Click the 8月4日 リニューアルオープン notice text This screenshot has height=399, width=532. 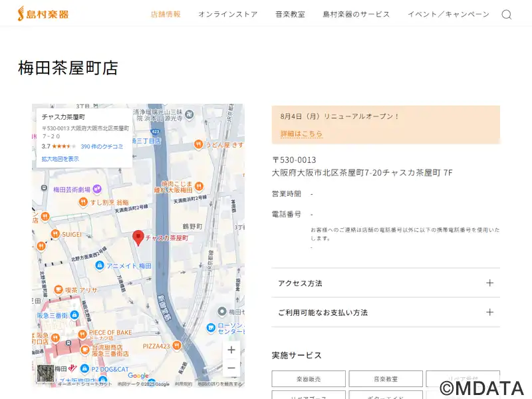(x=340, y=116)
